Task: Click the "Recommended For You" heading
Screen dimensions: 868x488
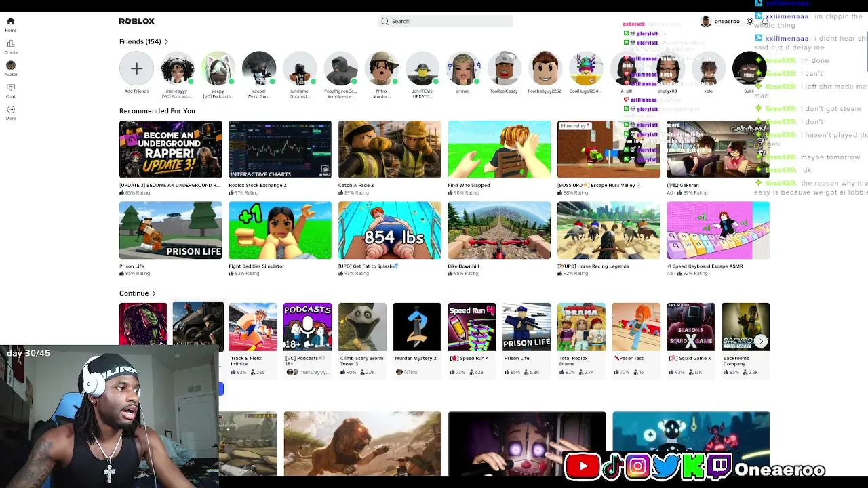Action: tap(157, 111)
